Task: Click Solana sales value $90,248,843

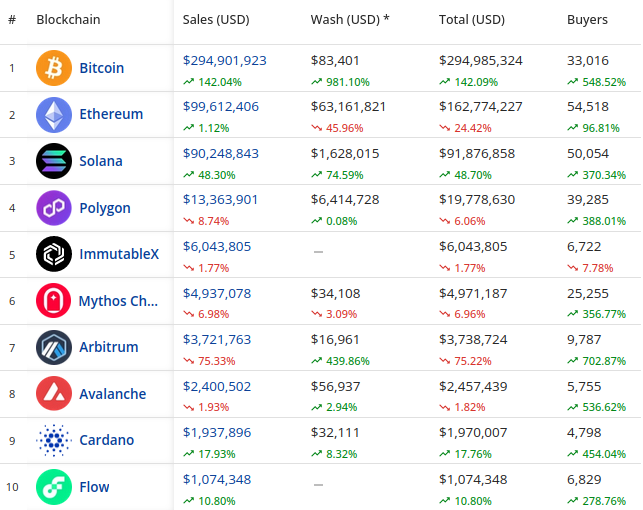Action: (x=221, y=154)
